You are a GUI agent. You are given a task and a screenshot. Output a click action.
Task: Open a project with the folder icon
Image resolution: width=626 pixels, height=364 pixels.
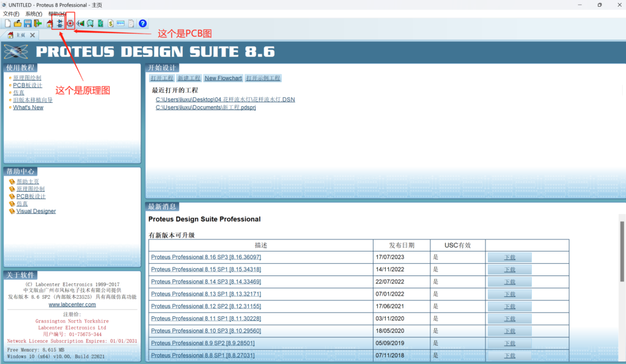coord(18,24)
